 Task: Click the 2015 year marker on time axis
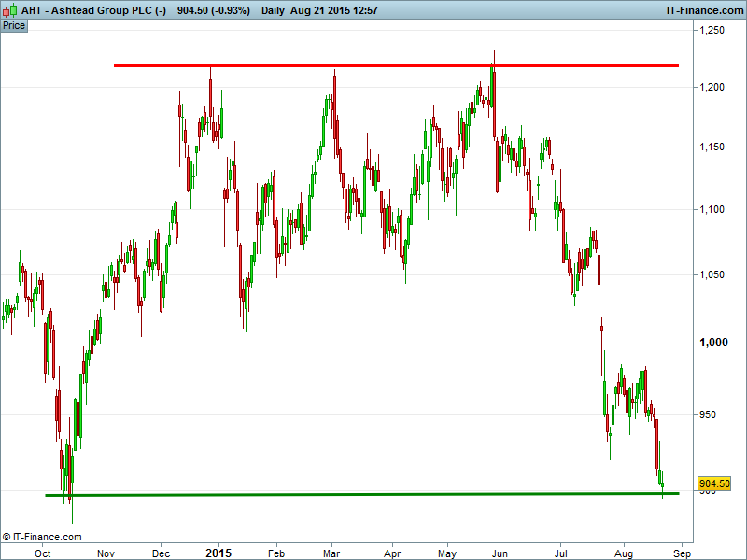(218, 552)
